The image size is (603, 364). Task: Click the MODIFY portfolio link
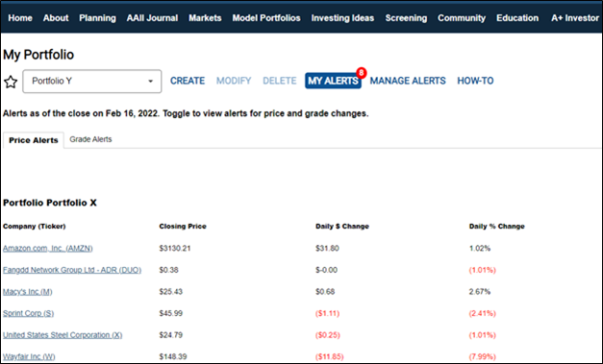[x=234, y=81]
